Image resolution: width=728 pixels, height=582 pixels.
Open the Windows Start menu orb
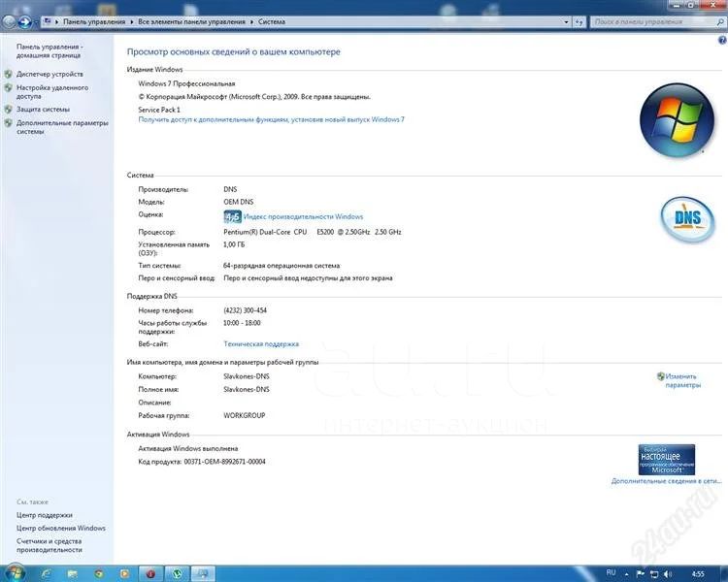click(x=14, y=573)
